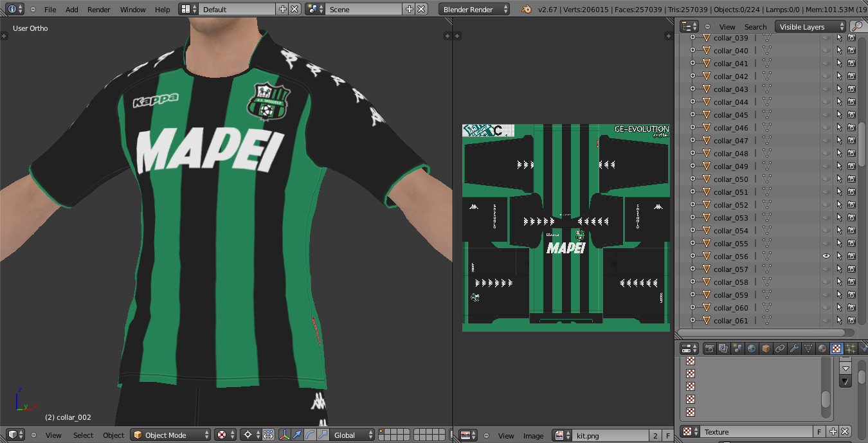868x443 pixels.
Task: Open the Material properties tab (sphere icon)
Action: [x=822, y=348]
